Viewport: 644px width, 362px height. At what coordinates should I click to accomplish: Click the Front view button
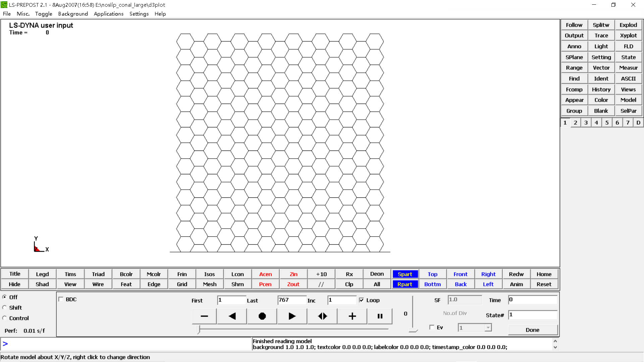[x=460, y=274]
